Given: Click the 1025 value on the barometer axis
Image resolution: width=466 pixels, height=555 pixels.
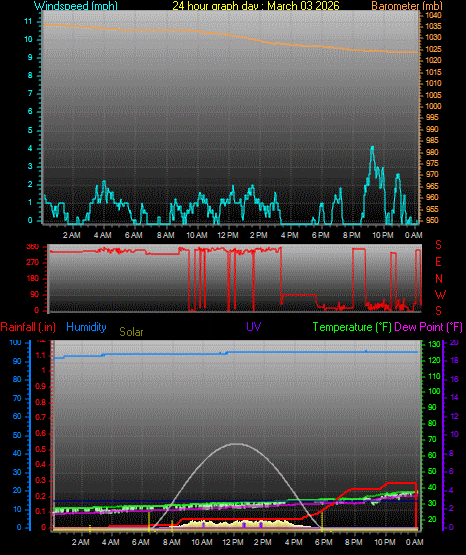Looking at the screenshot, I should click(x=433, y=49).
